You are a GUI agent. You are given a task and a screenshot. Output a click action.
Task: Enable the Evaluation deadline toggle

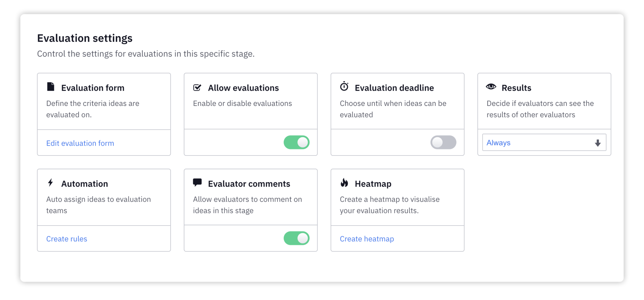click(443, 142)
